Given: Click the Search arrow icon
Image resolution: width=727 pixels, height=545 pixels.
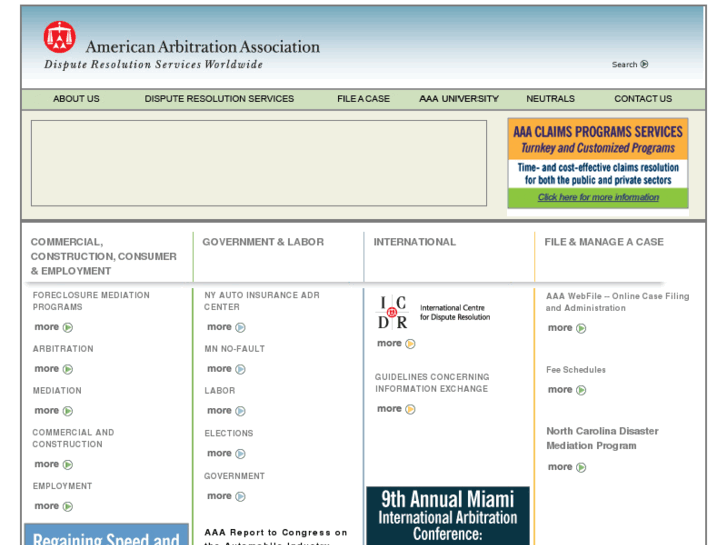Looking at the screenshot, I should click(x=644, y=64).
